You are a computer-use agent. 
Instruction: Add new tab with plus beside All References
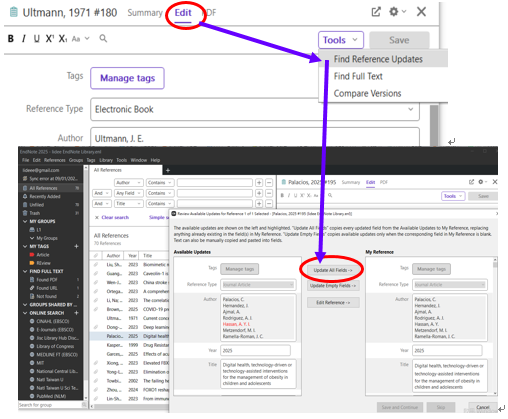pos(168,170)
